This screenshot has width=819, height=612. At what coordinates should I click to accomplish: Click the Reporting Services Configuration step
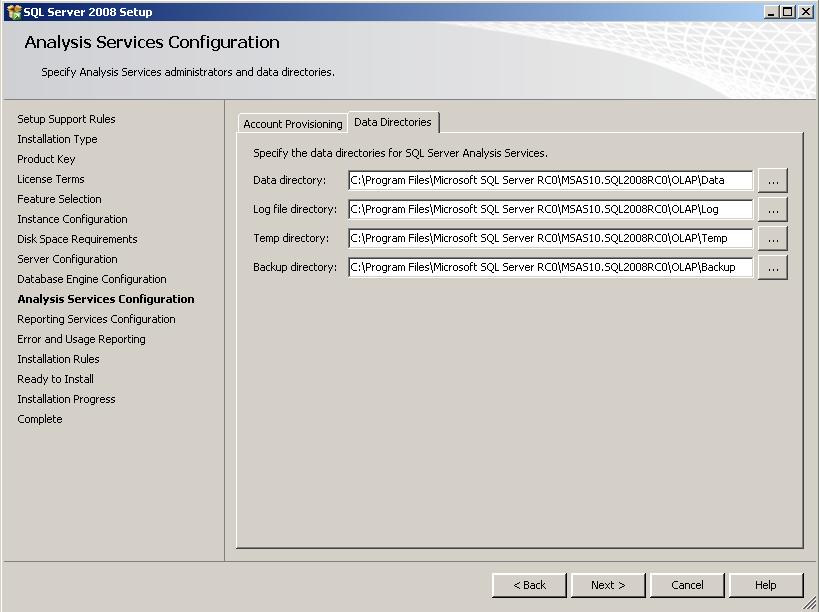97,319
